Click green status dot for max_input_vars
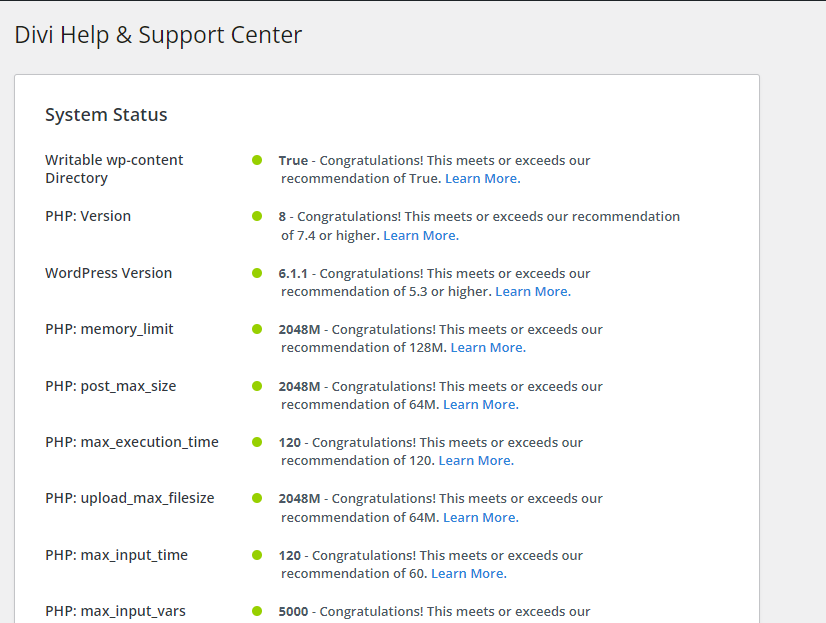826x623 pixels. coord(257,611)
